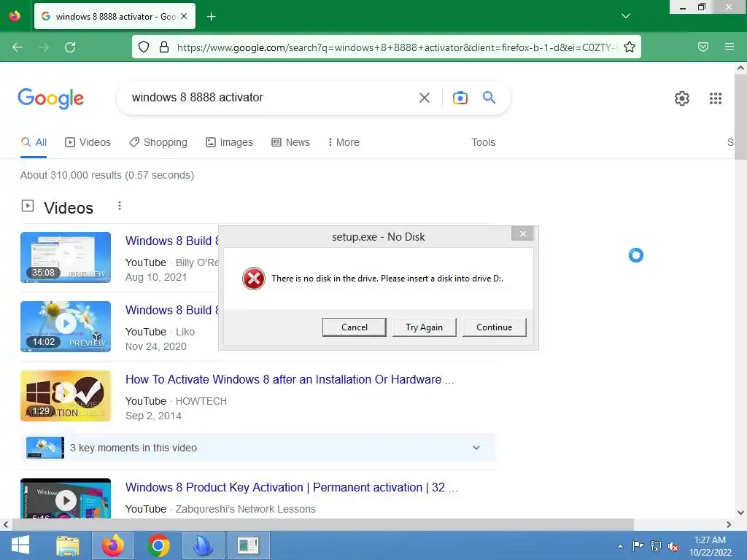
Task: Open a new tab with plus icon
Action: [212, 17]
